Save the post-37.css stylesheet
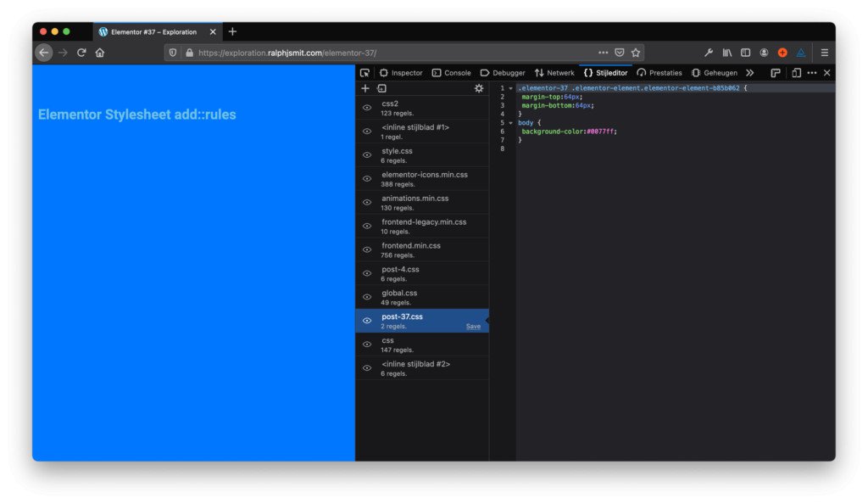868x504 pixels. coord(474,325)
